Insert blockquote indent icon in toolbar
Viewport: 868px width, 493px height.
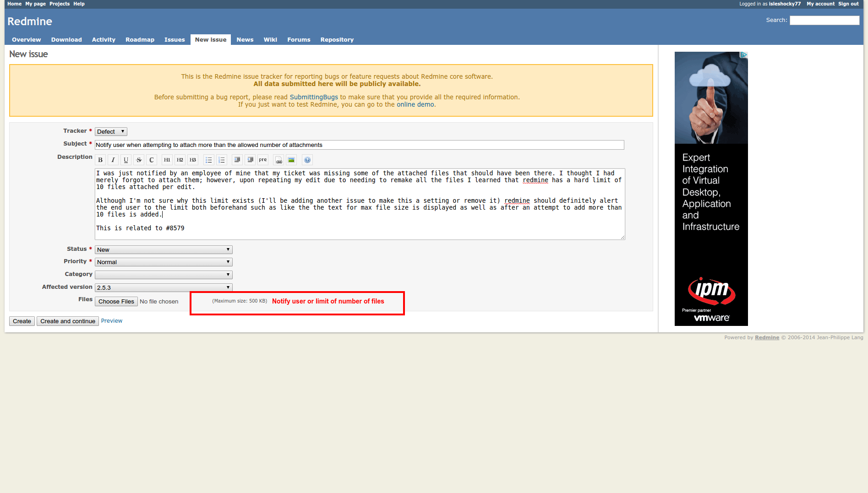(x=237, y=160)
